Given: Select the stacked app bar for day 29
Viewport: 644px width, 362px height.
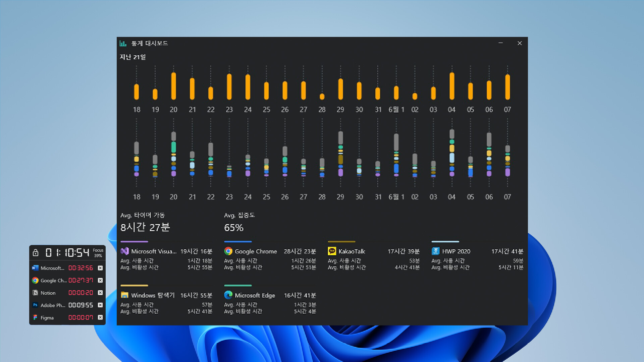Looking at the screenshot, I should coord(340,154).
